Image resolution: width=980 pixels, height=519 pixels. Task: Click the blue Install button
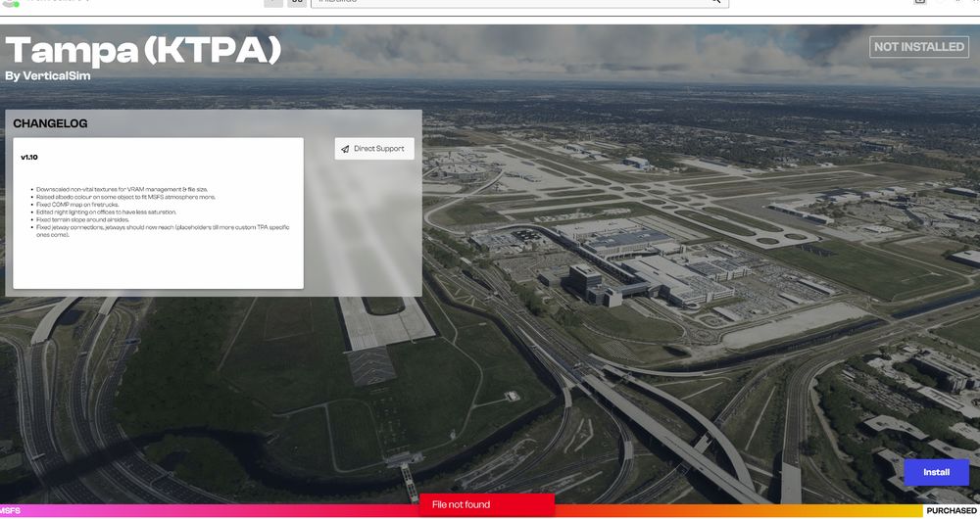936,472
